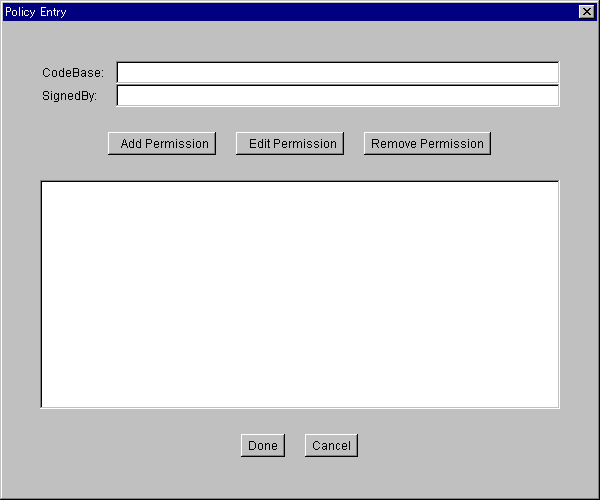Confirm the policy entry with Done

pyautogui.click(x=263, y=445)
